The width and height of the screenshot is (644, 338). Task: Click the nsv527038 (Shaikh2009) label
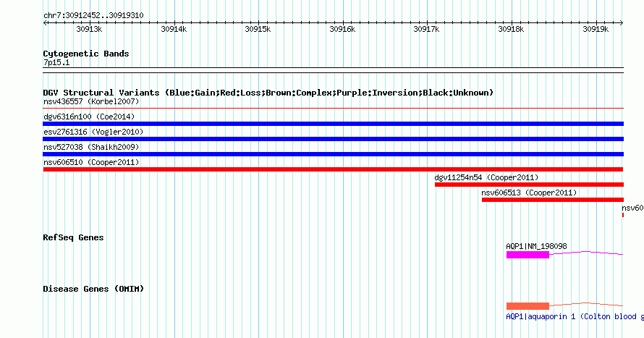[x=91, y=147]
